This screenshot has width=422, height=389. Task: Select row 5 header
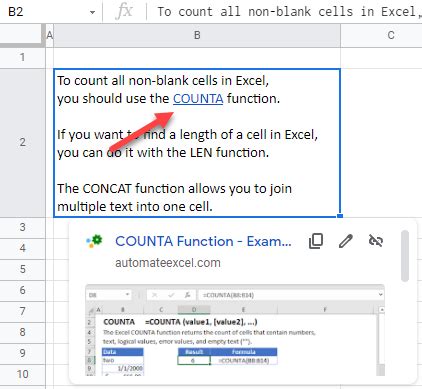pyautogui.click(x=22, y=269)
